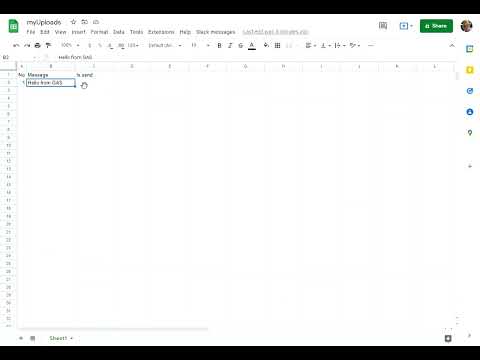Open the font size dropdown arrow
Viewport: 480px width, 360px height.
[x=208, y=45]
